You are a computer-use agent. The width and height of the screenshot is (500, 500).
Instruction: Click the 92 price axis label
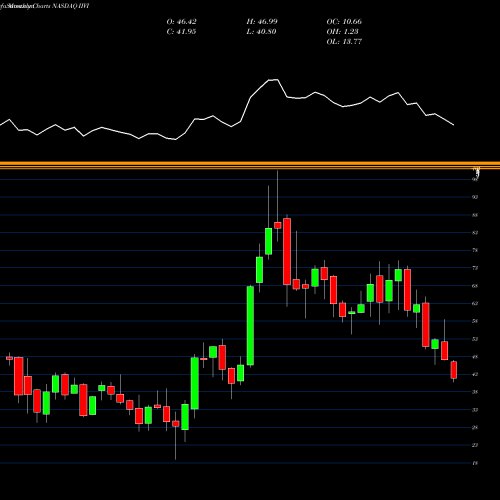click(x=475, y=197)
